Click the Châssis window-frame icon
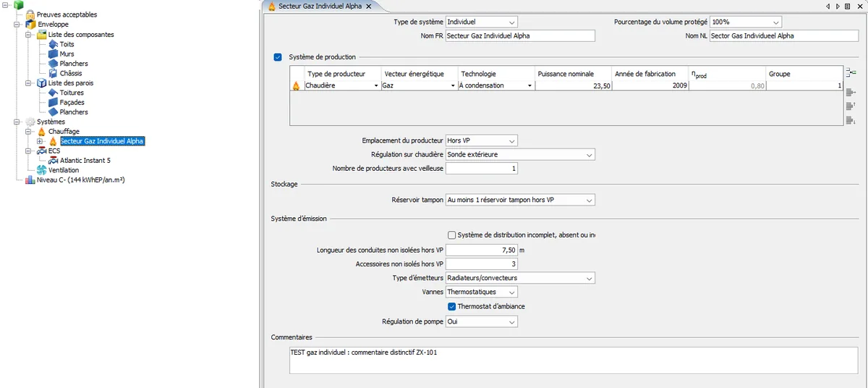 coord(53,73)
